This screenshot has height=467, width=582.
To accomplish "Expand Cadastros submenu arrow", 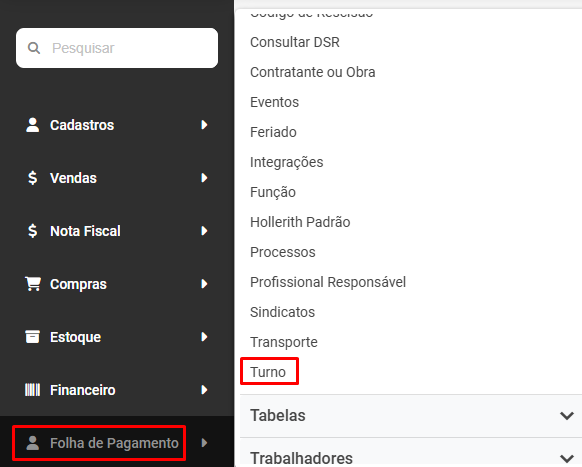I will point(204,125).
